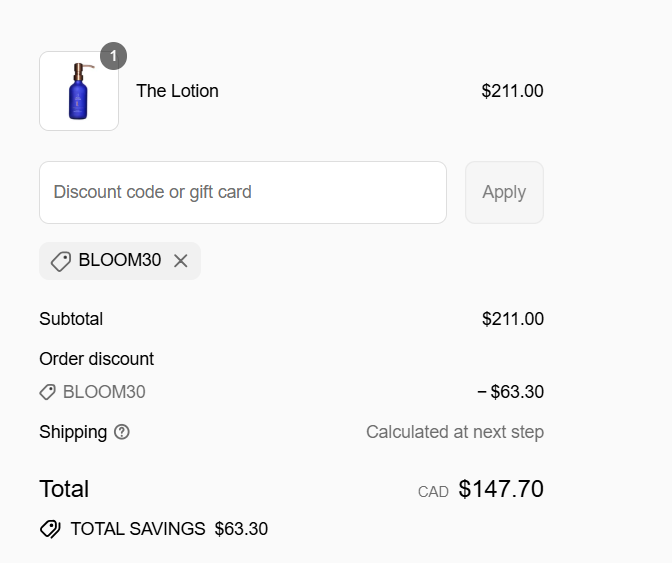Click the tag icon under Order discount
Image resolution: width=672 pixels, height=563 pixels.
coord(48,392)
